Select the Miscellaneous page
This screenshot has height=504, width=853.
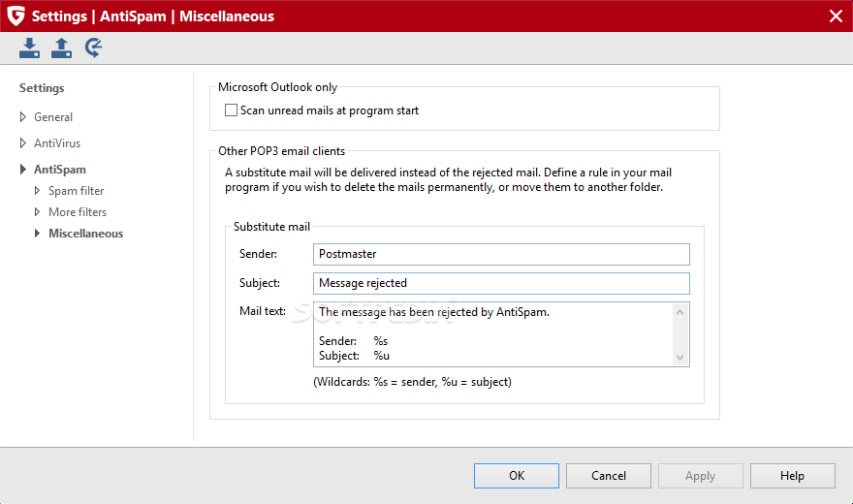tap(86, 234)
